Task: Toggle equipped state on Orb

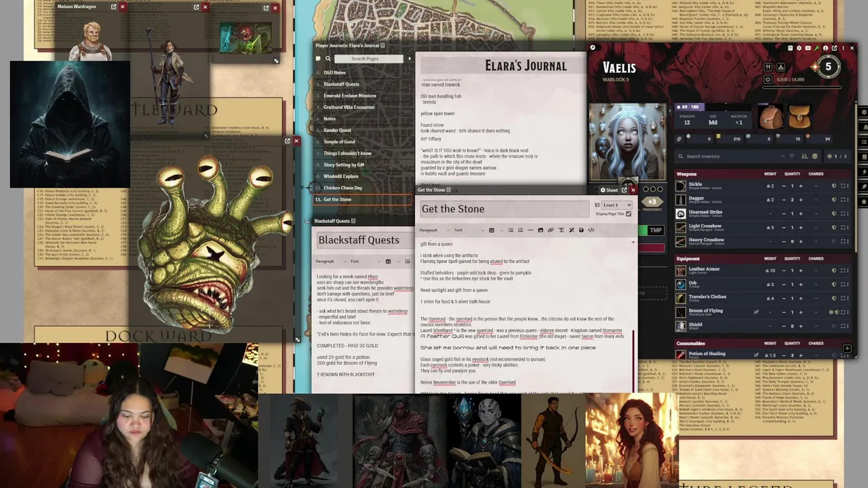Action: 834,285
